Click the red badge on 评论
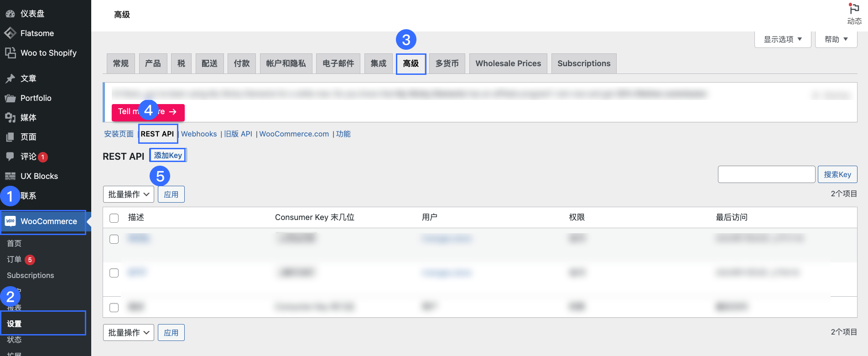 43,157
